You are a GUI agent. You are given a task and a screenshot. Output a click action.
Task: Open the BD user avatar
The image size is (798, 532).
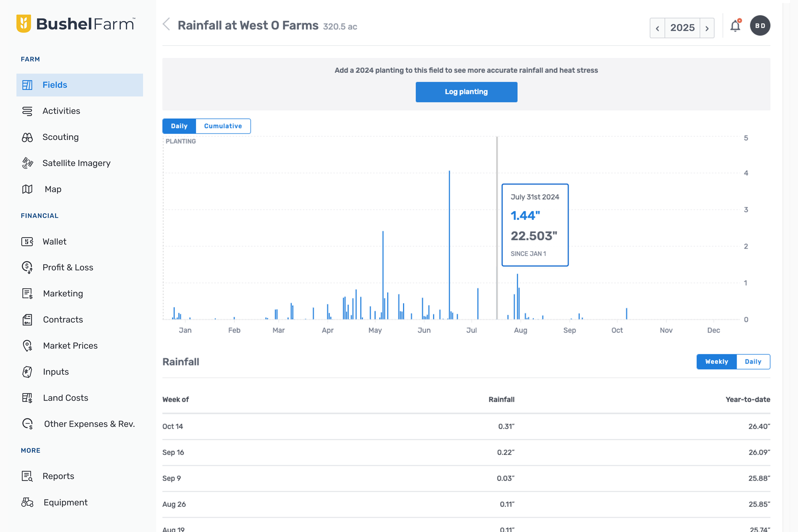click(x=760, y=26)
